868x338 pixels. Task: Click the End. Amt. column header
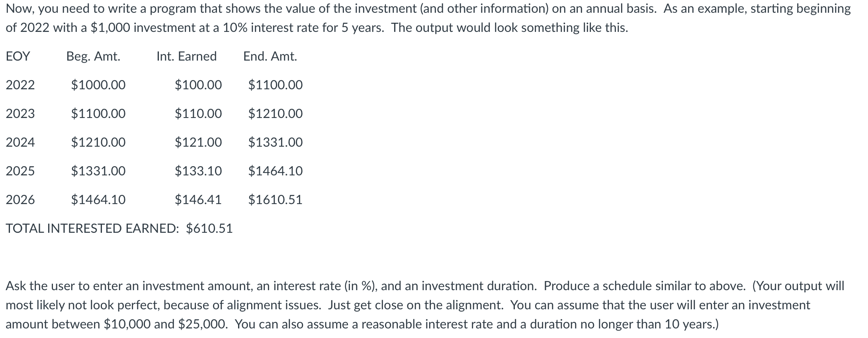coord(270,56)
